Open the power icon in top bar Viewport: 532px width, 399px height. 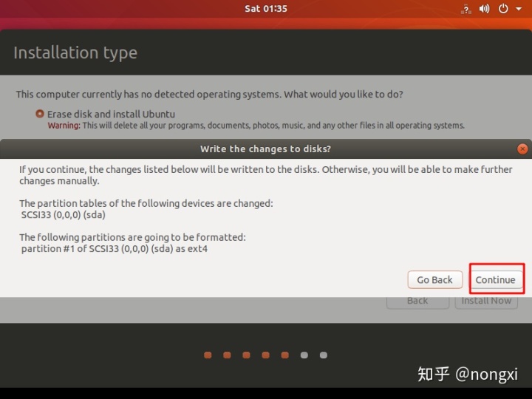503,8
